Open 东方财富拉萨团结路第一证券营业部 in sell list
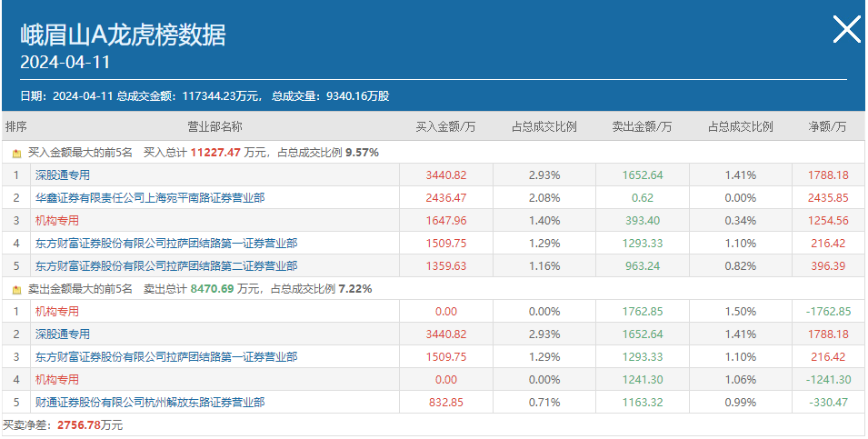Screen dimensions: 868x439 (166, 357)
